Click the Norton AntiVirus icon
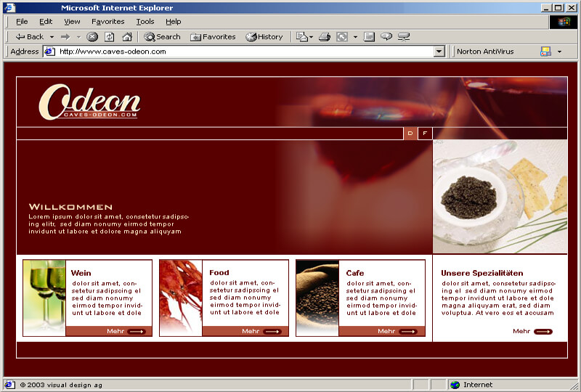The width and height of the screenshot is (581, 392). point(545,52)
